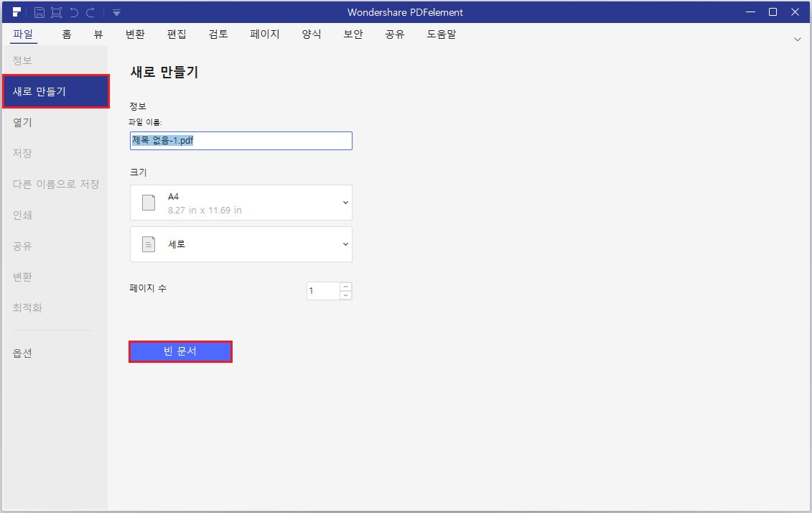This screenshot has height=513, width=812.
Task: Open the quick access toolbar customize dropdown
Action: pos(116,13)
